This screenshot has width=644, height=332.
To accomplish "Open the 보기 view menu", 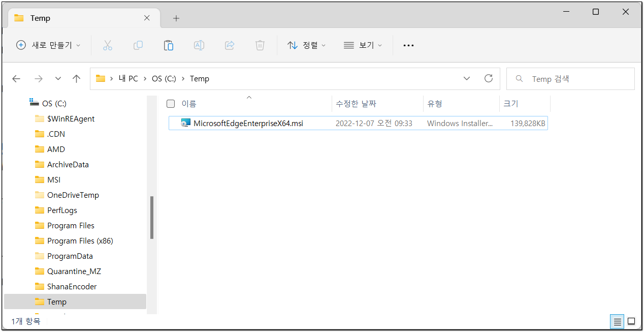I will click(363, 45).
